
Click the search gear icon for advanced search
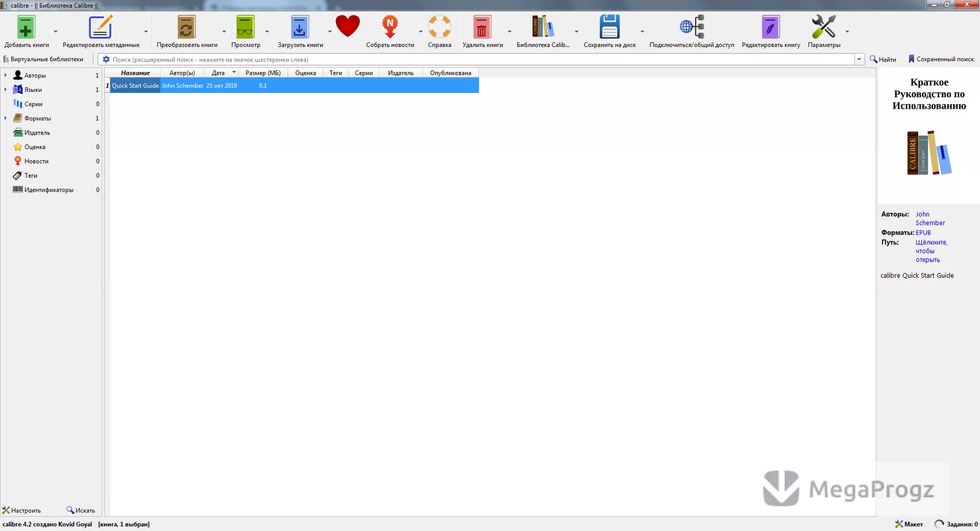click(x=106, y=59)
